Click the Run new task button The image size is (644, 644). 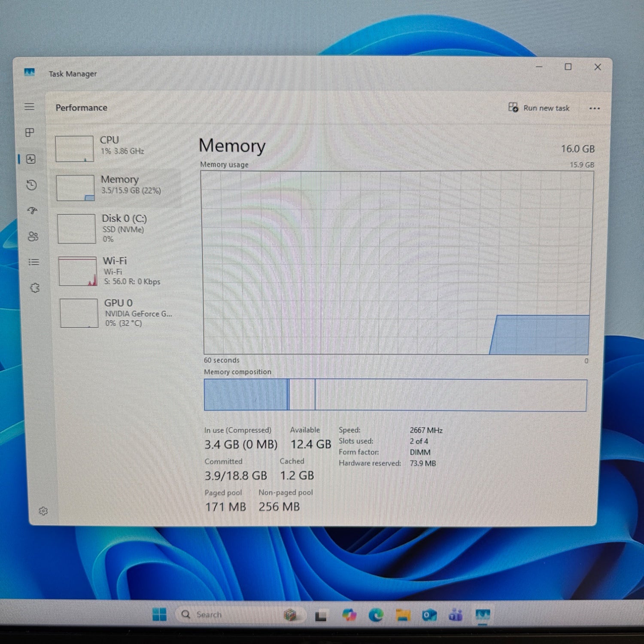point(539,108)
